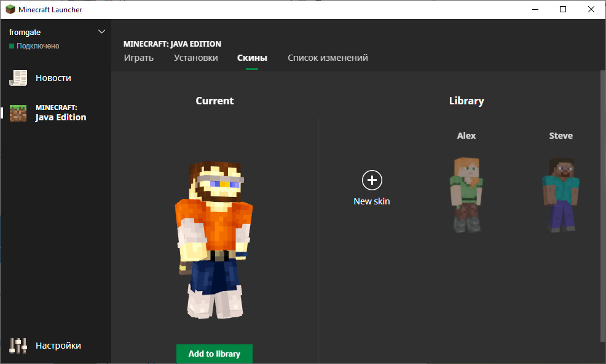Open the Настройки sliders icon
Viewport: 606px width, 364px height.
[18, 346]
